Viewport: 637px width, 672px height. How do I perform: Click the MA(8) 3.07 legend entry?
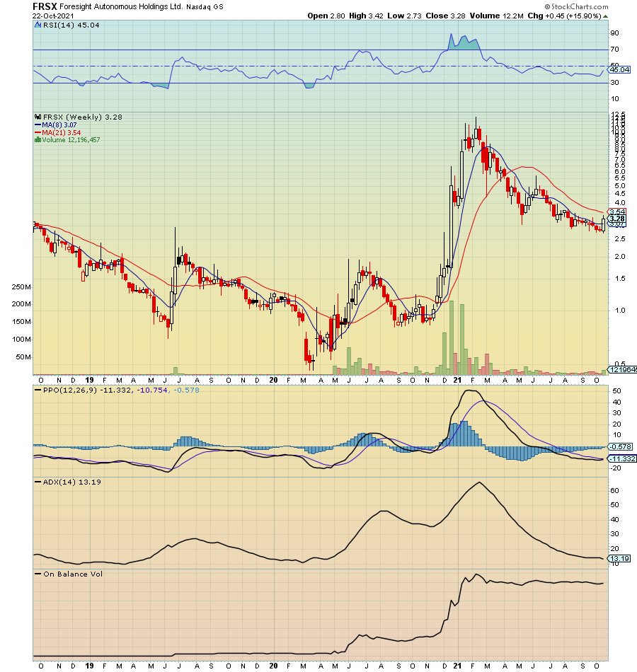click(59, 125)
